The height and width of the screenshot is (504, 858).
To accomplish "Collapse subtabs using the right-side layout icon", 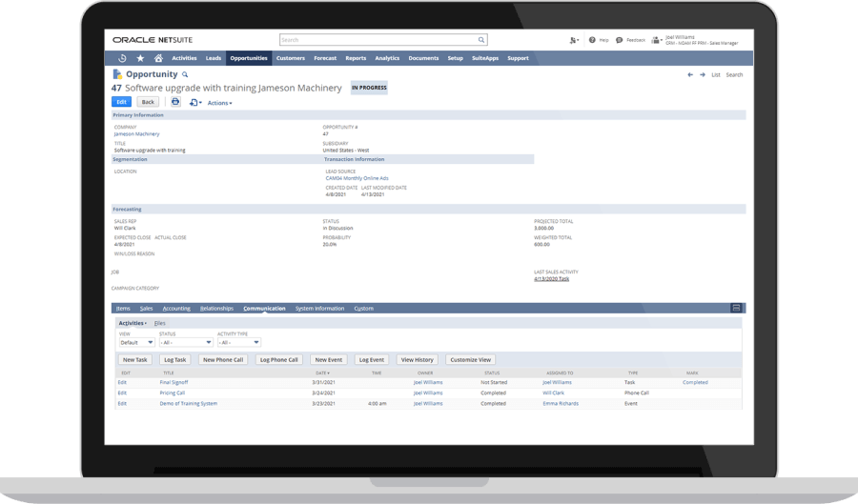I will coord(736,308).
